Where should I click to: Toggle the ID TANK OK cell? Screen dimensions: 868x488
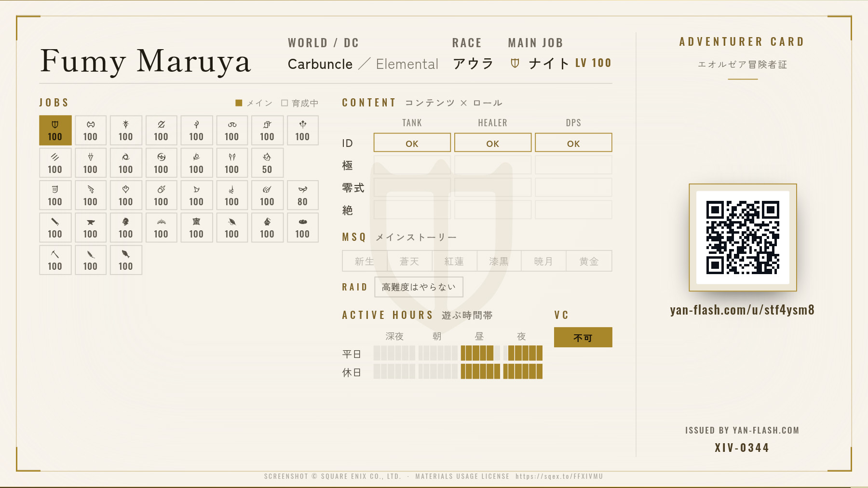[x=412, y=143]
